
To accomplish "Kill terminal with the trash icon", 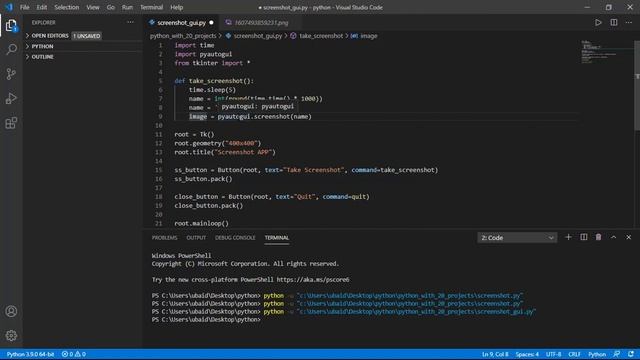I will (x=598, y=237).
